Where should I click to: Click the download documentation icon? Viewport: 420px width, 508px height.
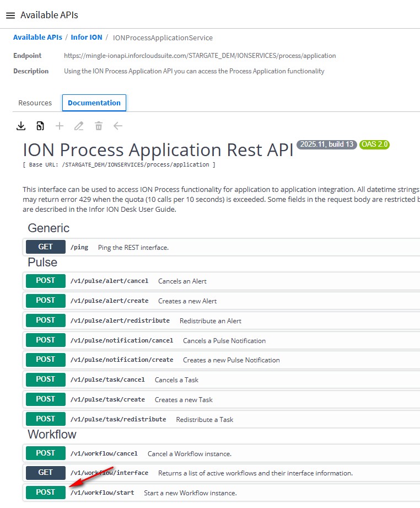[x=21, y=126]
